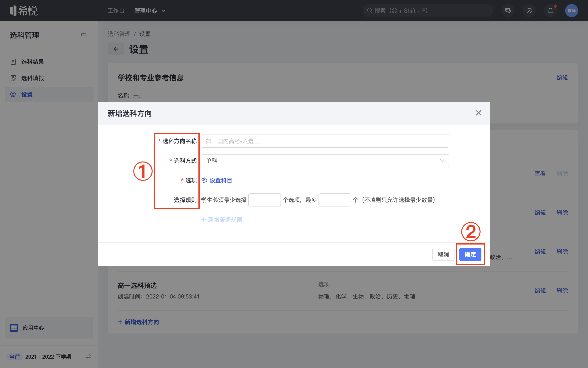
Task: Cancel the dialog with 取消
Action: click(x=443, y=254)
